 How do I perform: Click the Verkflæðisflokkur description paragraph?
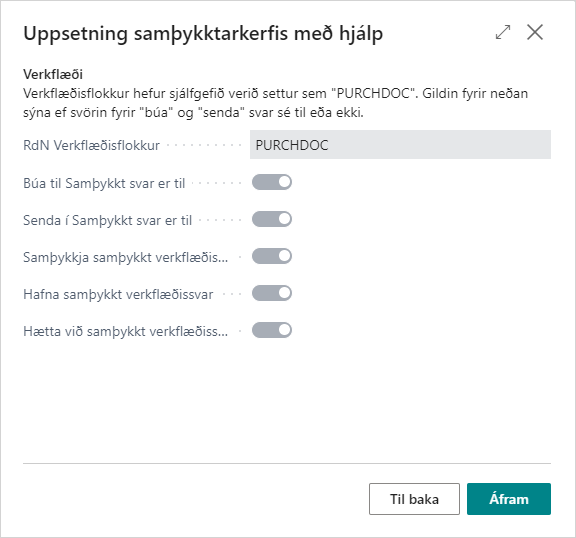coord(276,103)
